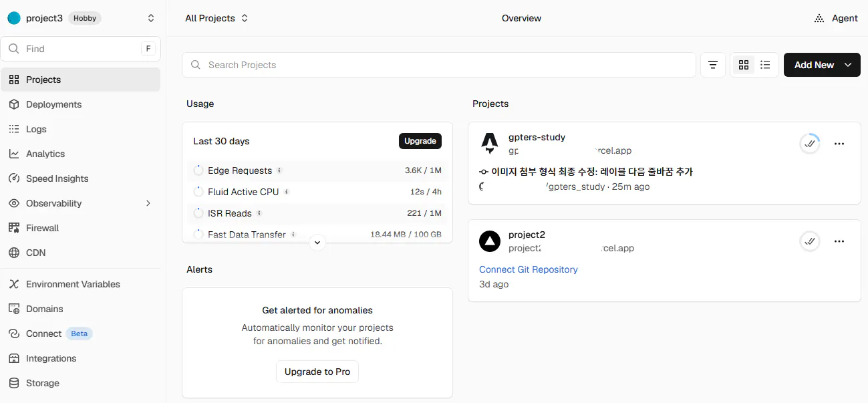Open the gpters-study more options menu
Viewport: 868px width, 403px height.
[x=839, y=144]
